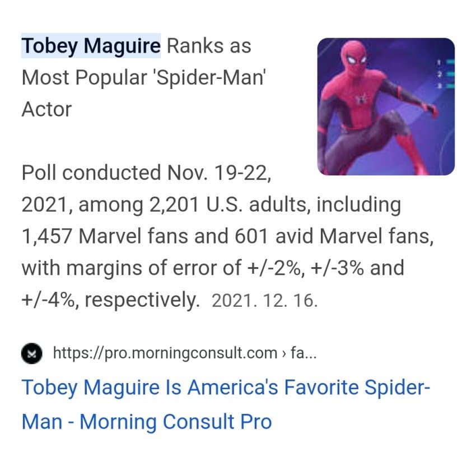
Task: Click the pro.morningconsult.com URL
Action: click(165, 353)
